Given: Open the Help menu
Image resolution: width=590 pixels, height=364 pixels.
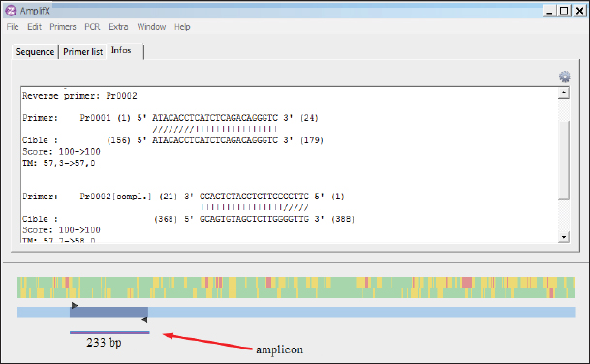Looking at the screenshot, I should point(182,27).
